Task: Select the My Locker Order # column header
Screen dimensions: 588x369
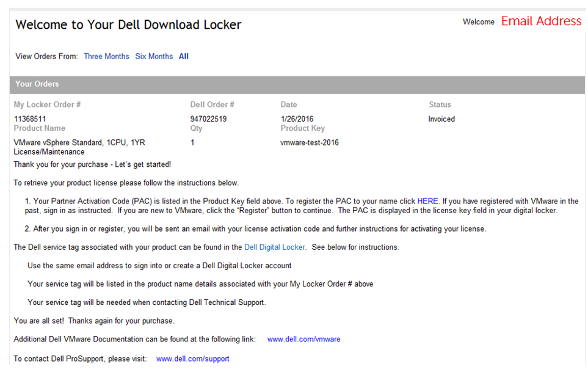Action: pos(47,104)
